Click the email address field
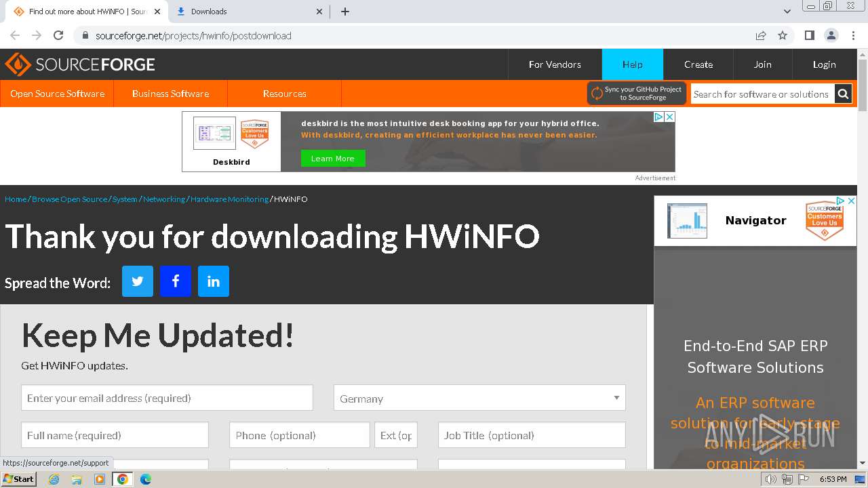 point(167,398)
